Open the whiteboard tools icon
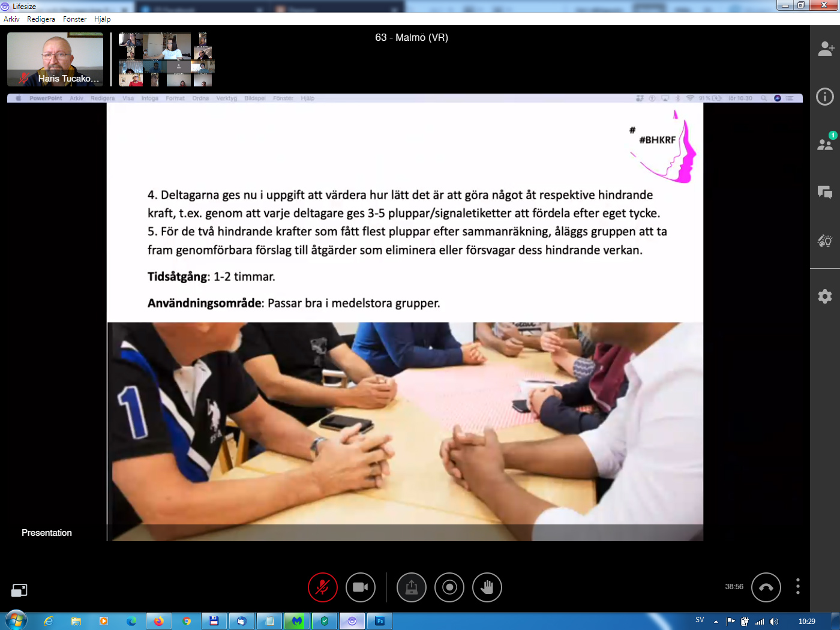 click(825, 241)
